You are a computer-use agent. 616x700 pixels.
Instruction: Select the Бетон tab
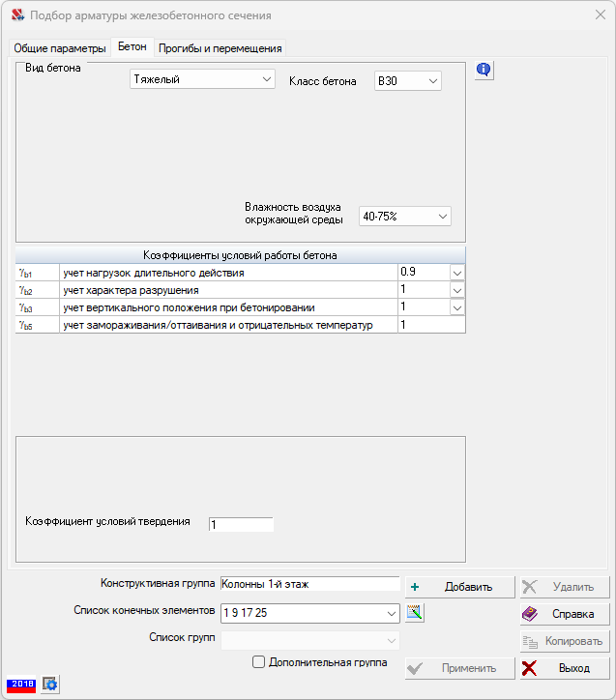(132, 46)
